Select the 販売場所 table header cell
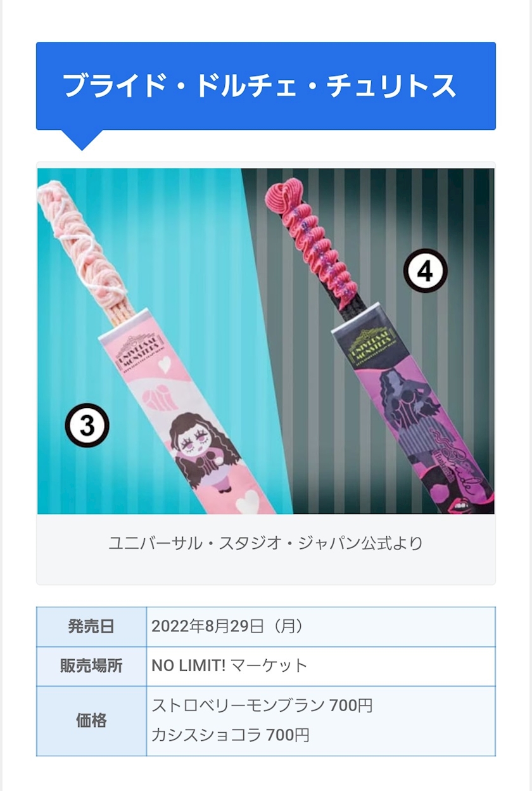 point(91,666)
